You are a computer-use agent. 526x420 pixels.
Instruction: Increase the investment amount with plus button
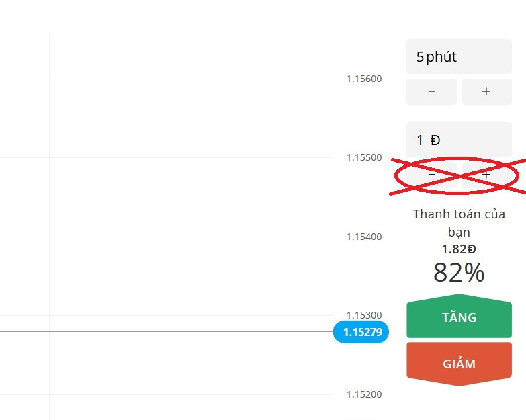point(486,175)
